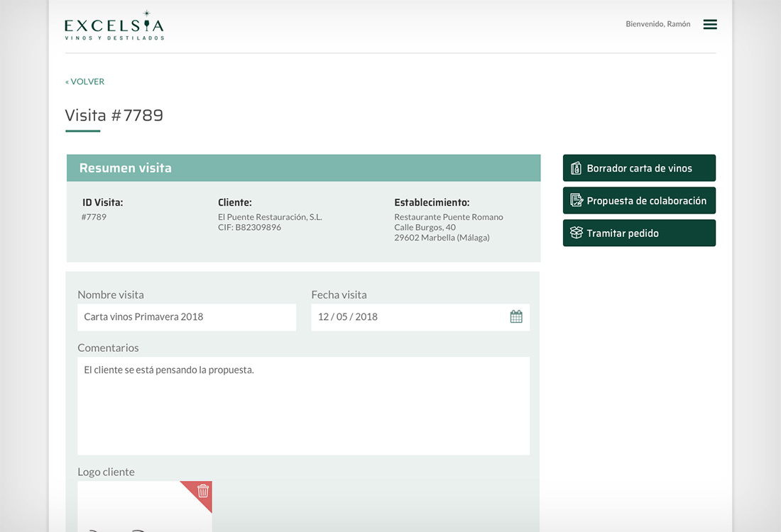Viewport: 781px width, 532px height.
Task: Open the hamburger menu in the header
Action: tap(710, 24)
